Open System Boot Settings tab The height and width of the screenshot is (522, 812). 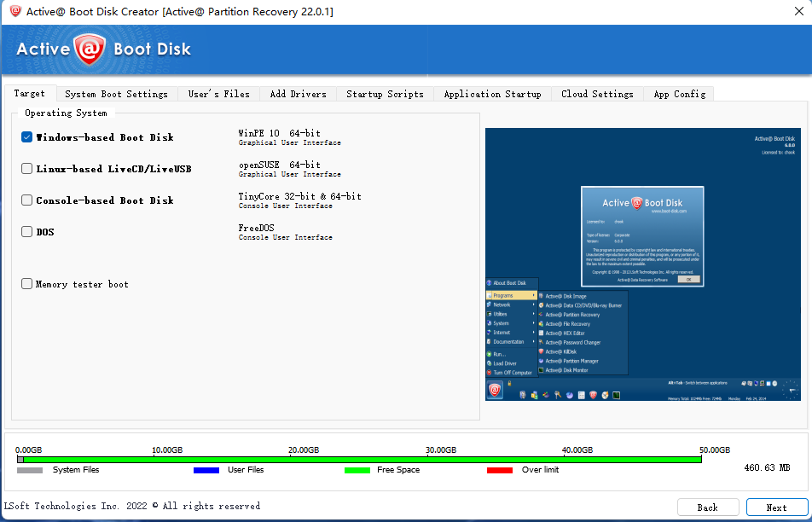(x=117, y=94)
